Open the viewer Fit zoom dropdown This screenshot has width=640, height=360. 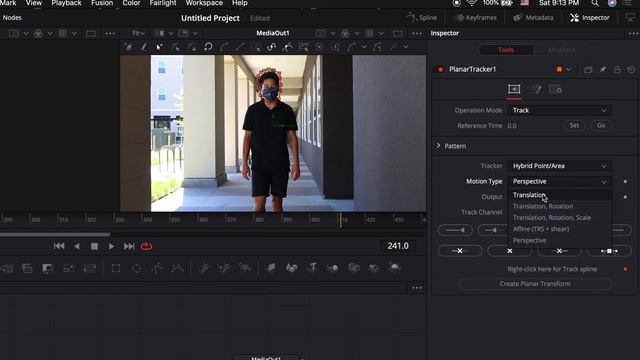138,33
